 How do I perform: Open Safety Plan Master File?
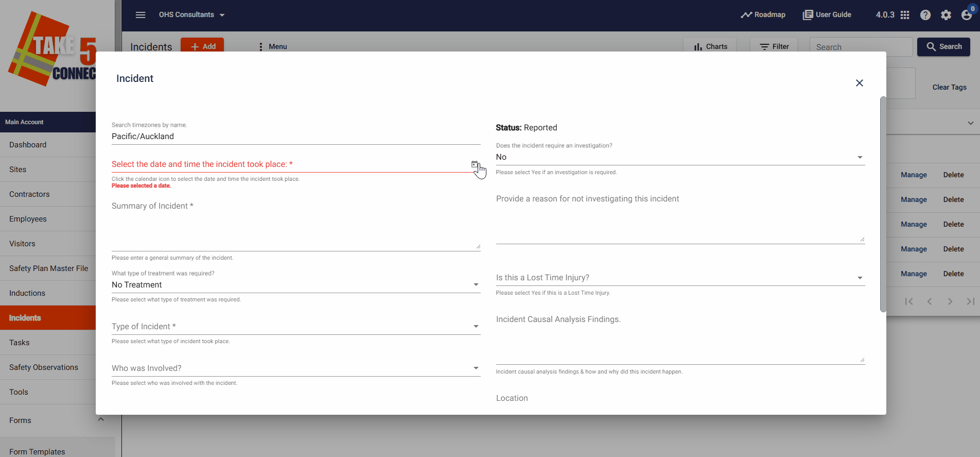point(48,268)
